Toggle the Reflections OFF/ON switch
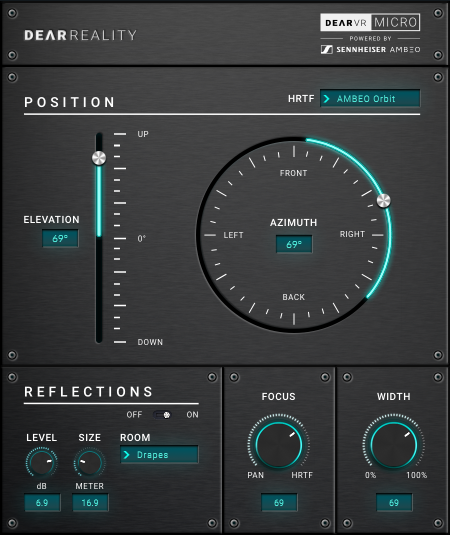 click(162, 415)
